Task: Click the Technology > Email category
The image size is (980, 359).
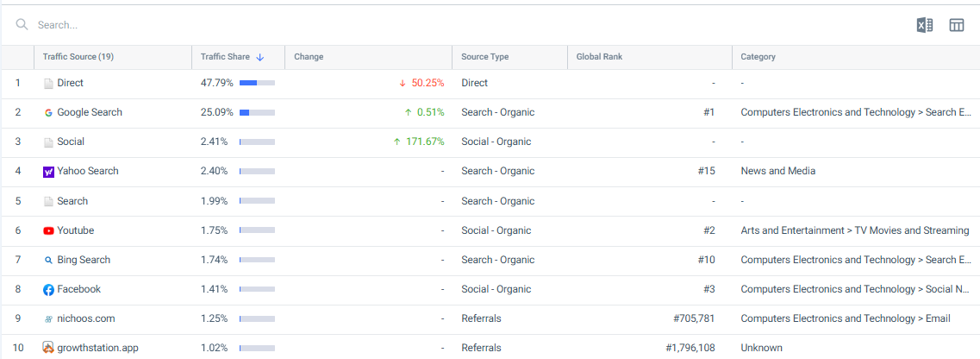Action: pos(846,318)
